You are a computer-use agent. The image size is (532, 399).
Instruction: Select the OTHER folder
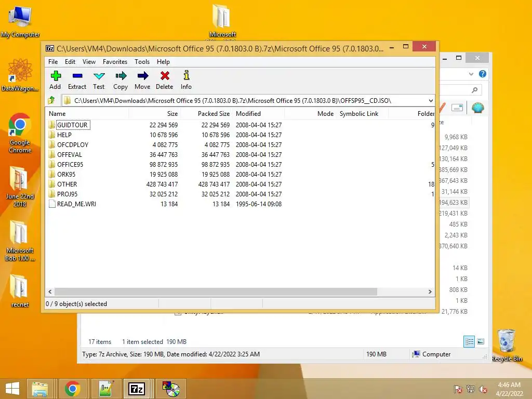click(x=67, y=184)
